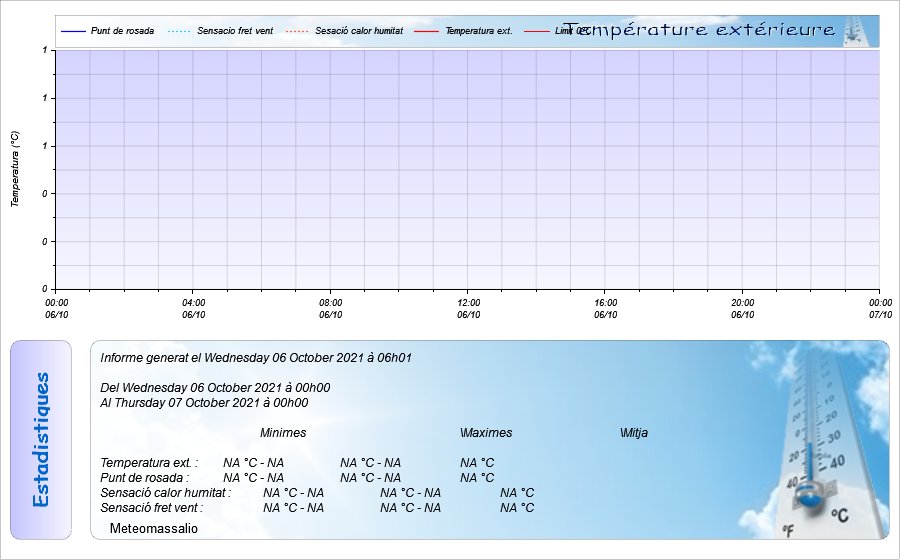Click the 00:00 07/10 time axis label
Image resolution: width=900 pixels, height=560 pixels.
coord(880,309)
